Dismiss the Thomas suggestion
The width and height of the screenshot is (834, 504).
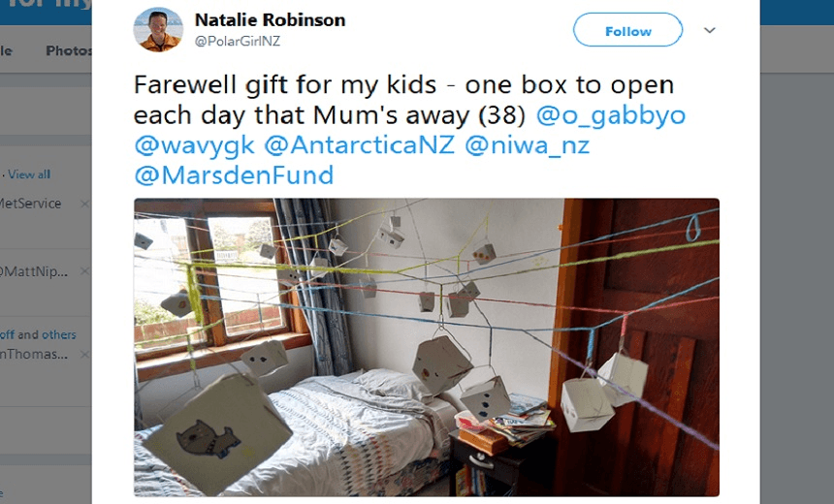pos(84,354)
